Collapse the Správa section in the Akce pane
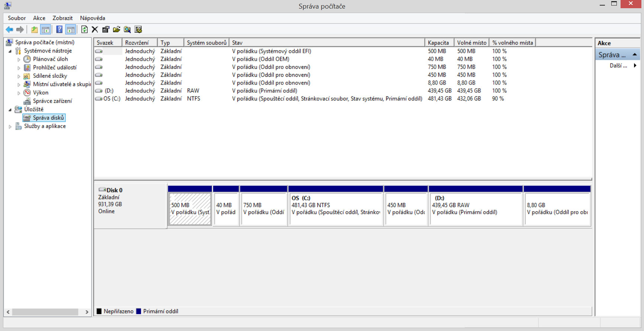 coord(635,55)
